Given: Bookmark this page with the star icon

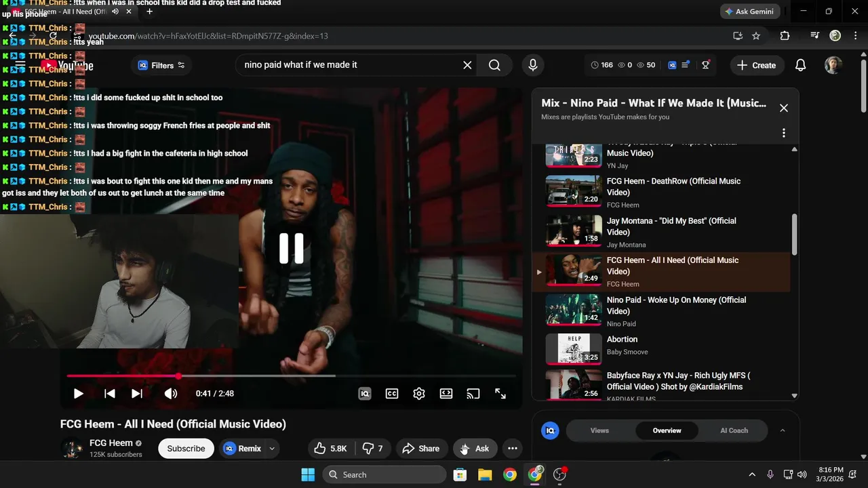Looking at the screenshot, I should point(756,36).
